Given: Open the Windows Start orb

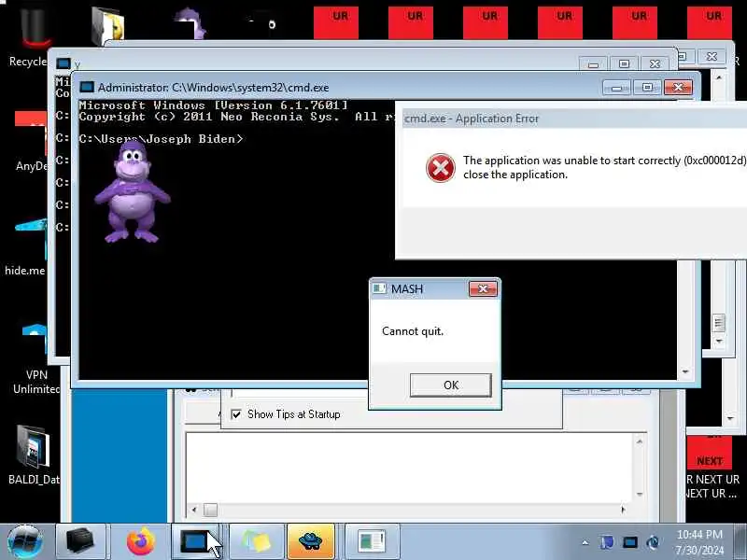Looking at the screenshot, I should [25, 542].
